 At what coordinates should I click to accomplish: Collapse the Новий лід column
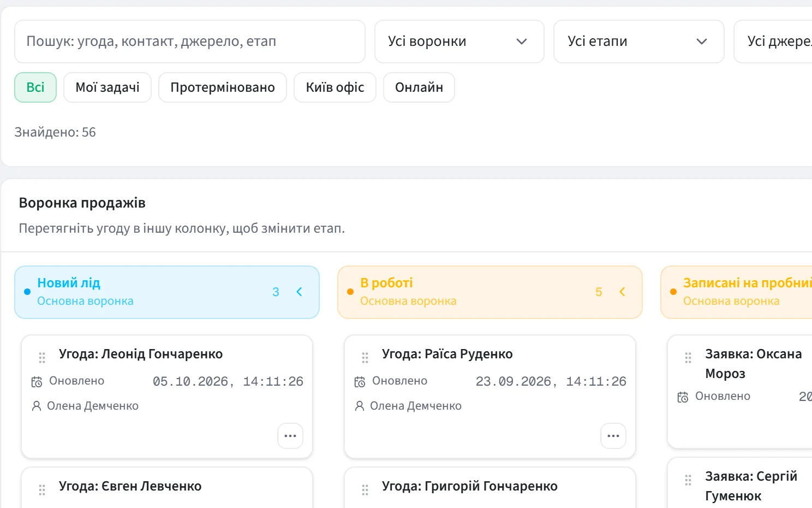click(299, 292)
